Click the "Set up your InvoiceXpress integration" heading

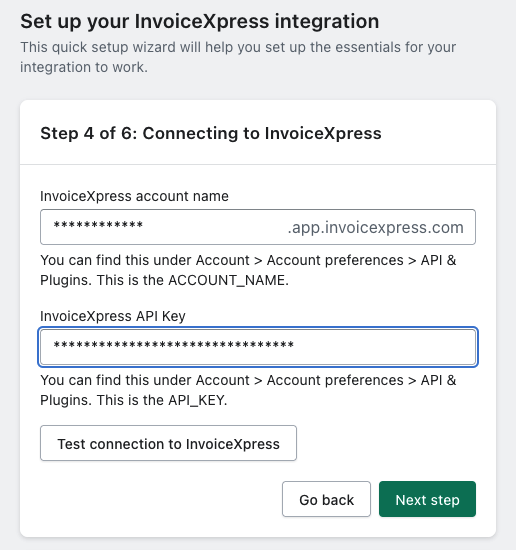tap(200, 21)
